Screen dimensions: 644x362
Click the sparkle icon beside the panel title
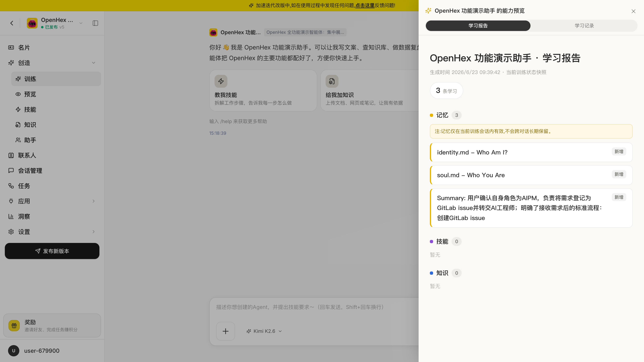point(428,11)
